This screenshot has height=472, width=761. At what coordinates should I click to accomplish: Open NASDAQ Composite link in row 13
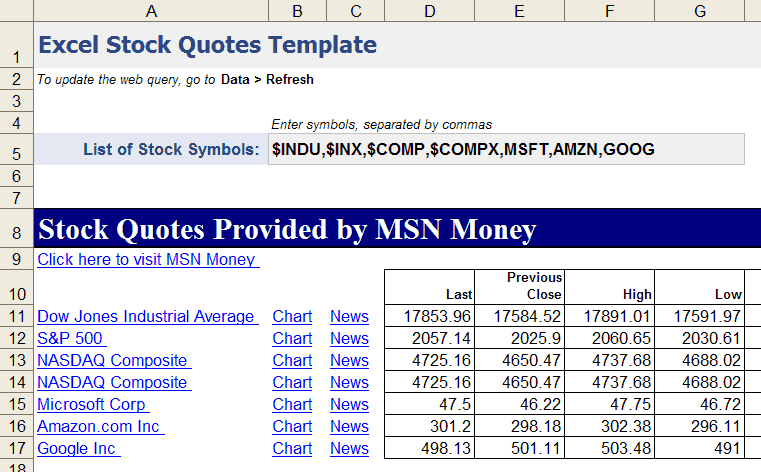[112, 361]
